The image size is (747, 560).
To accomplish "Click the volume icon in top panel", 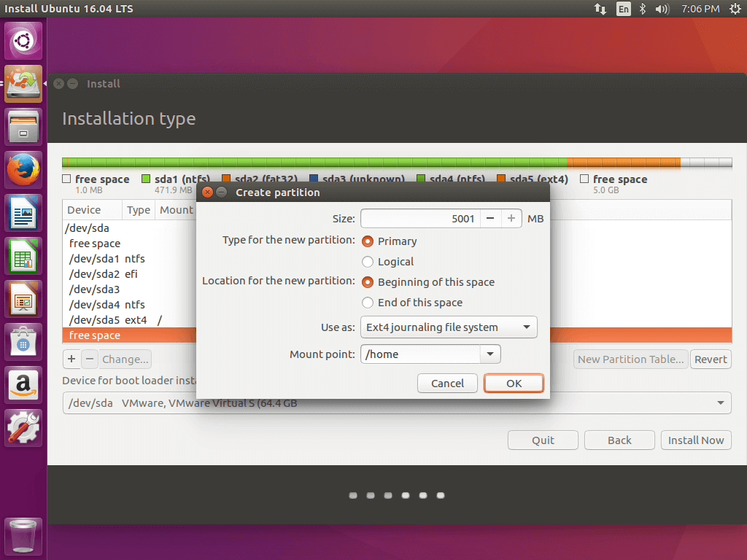I will point(662,9).
